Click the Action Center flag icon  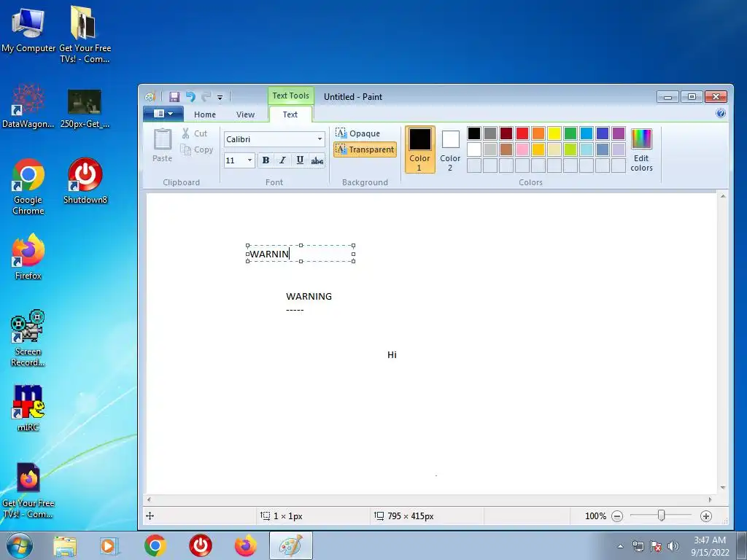point(656,546)
